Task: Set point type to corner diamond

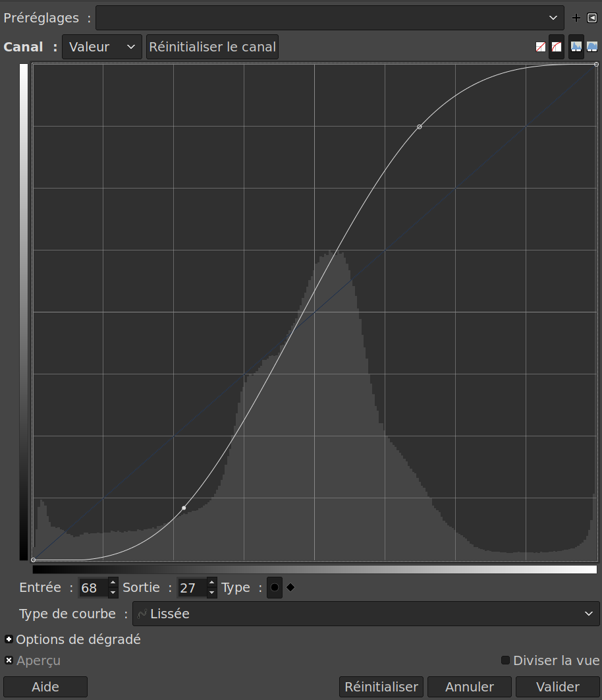Action: [x=290, y=587]
